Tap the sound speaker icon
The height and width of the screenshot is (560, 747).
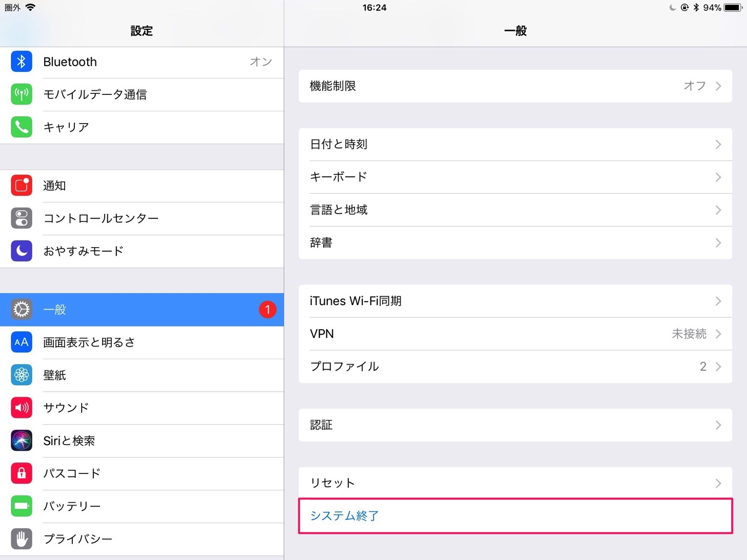click(22, 408)
